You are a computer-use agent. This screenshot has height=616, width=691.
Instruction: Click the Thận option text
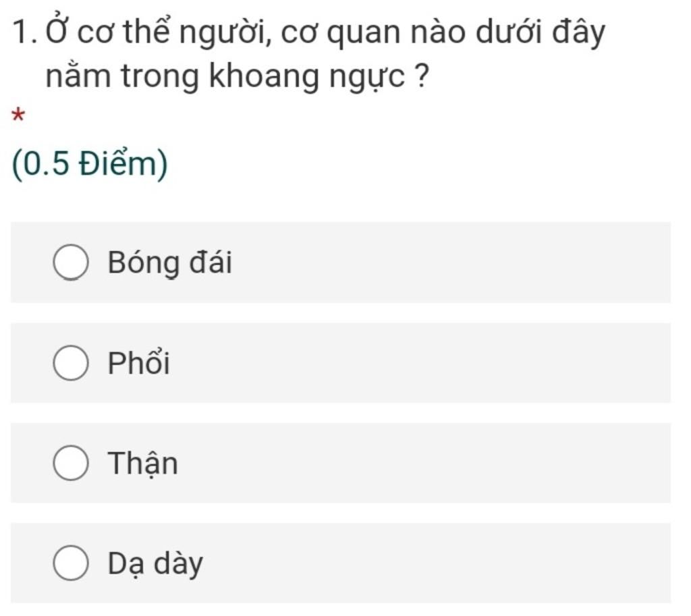point(143,464)
